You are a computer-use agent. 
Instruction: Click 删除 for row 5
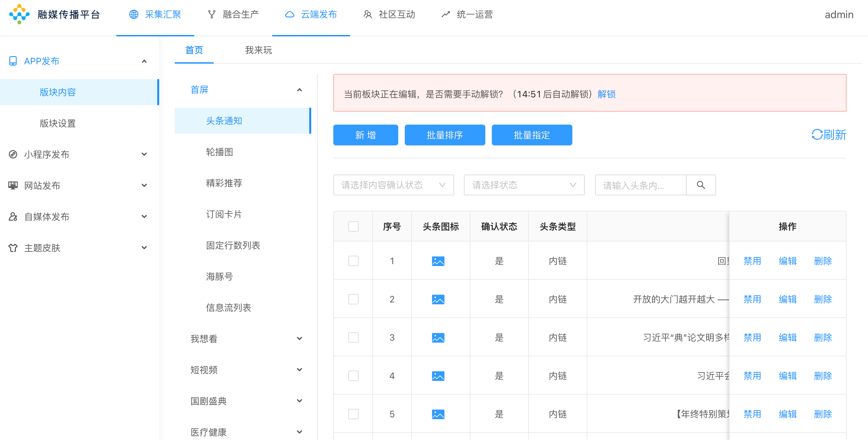click(x=823, y=414)
